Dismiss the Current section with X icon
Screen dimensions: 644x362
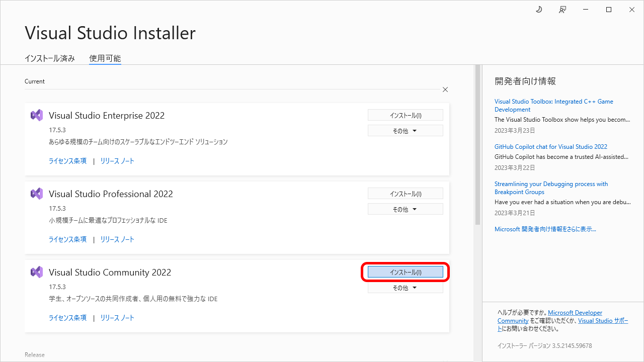pos(445,89)
